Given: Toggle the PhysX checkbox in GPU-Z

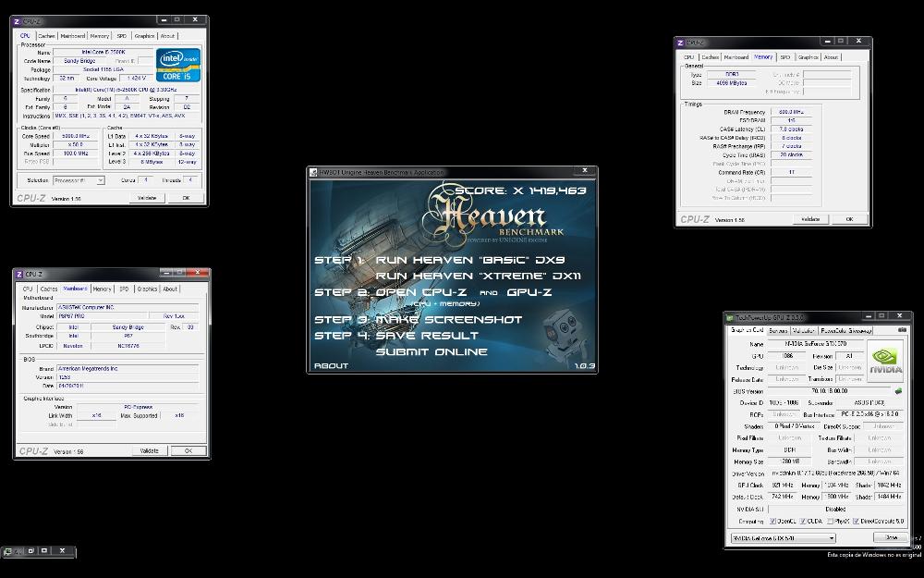Looking at the screenshot, I should [830, 522].
